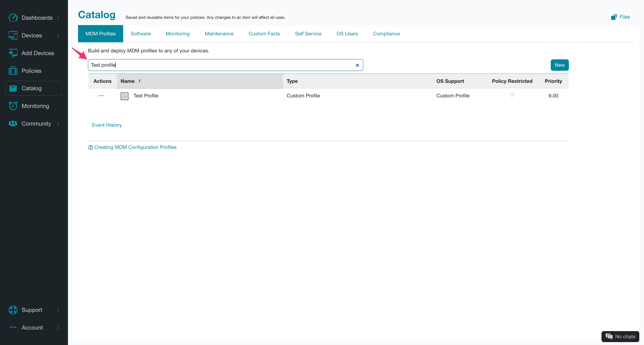
Task: Click the Devices monitor icon
Action: [13, 35]
